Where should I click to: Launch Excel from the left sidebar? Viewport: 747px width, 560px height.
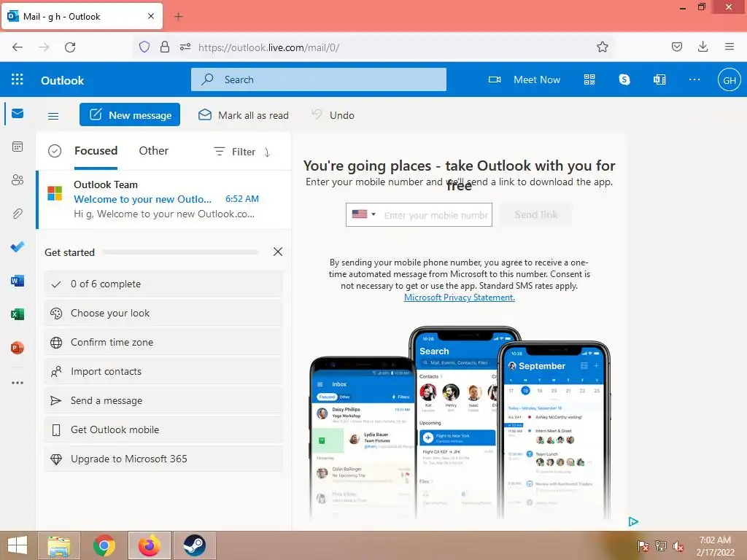(x=18, y=314)
